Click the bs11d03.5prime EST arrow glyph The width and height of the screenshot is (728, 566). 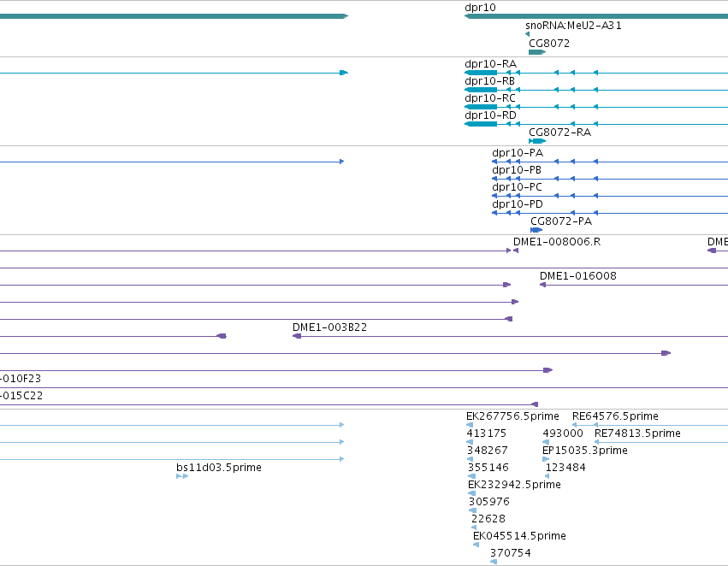pyautogui.click(x=182, y=476)
